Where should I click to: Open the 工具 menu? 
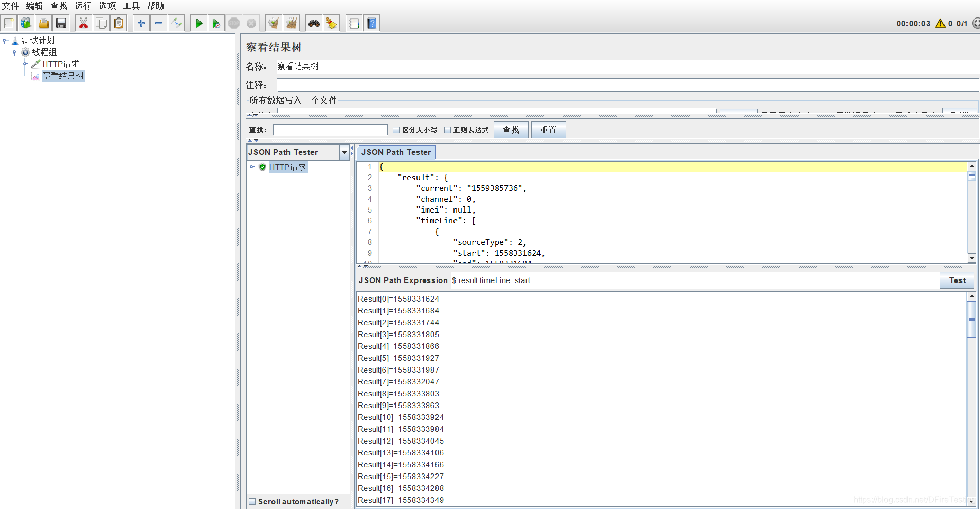[131, 6]
